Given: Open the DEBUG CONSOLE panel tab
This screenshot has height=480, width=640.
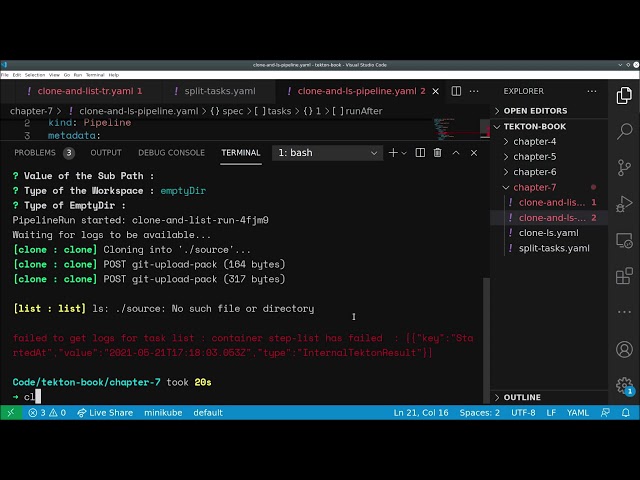Looking at the screenshot, I should (x=171, y=153).
